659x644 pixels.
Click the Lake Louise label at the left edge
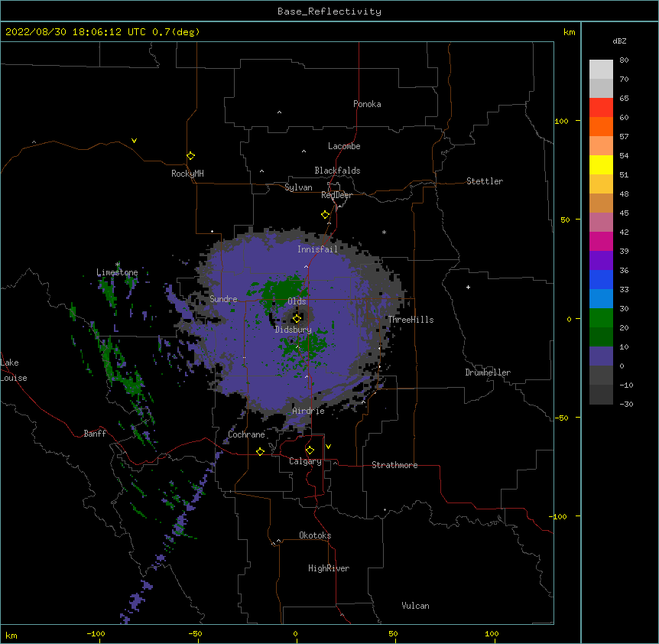coord(14,370)
